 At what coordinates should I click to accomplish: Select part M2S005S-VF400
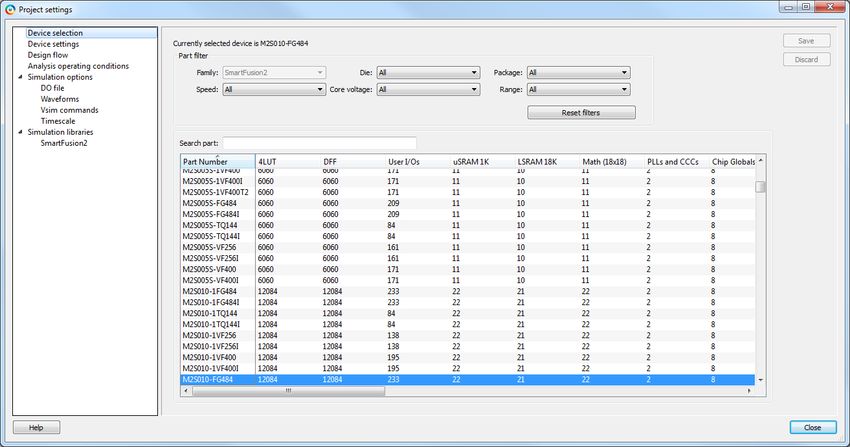click(x=467, y=269)
